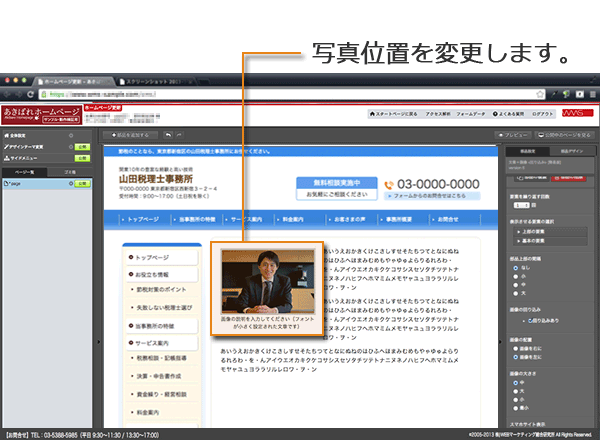Click the repeat count number field

click(x=518, y=205)
